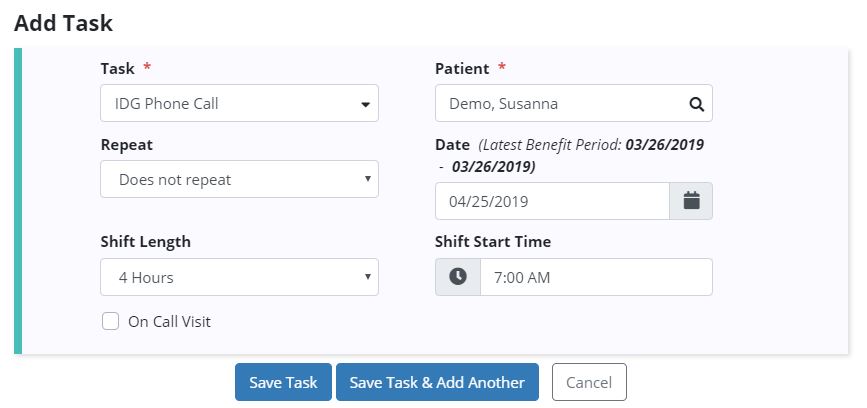Click the "Add Task" heading
The width and height of the screenshot is (867, 408).
tap(64, 22)
